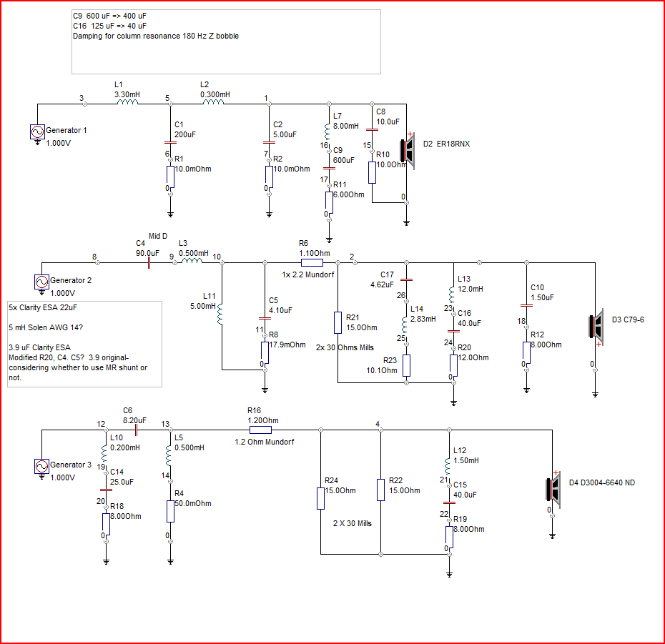This screenshot has width=665, height=644.
Task: Select resistor R4 50.0mOhm symbol
Action: tap(170, 511)
